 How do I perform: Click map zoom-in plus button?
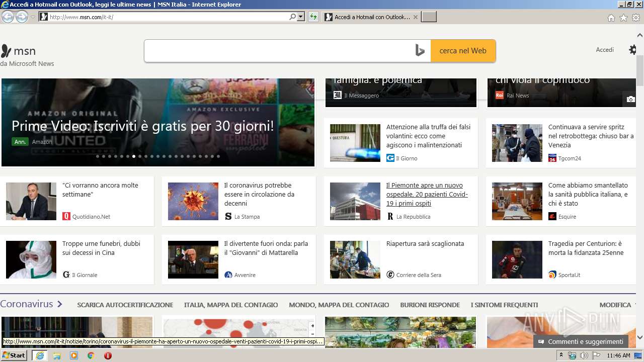coord(312,326)
